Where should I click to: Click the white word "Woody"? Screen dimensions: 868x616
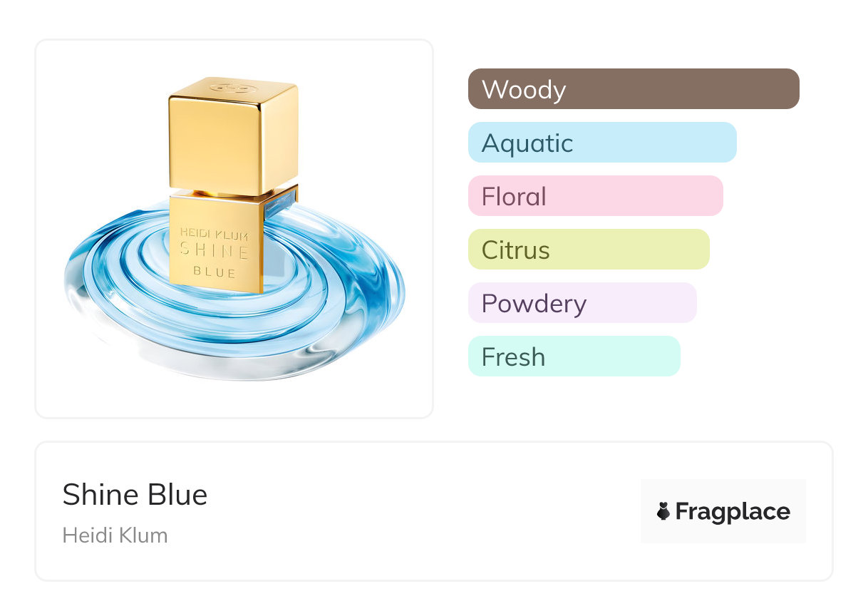click(x=524, y=90)
